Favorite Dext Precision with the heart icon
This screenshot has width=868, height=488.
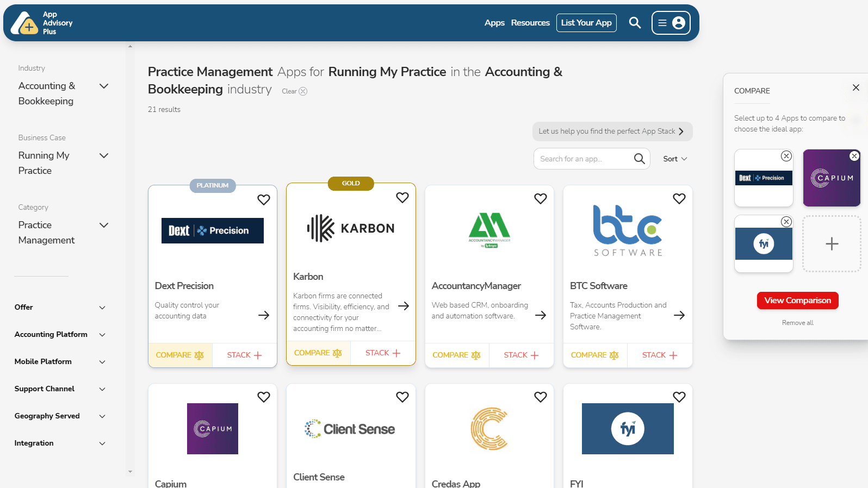(x=264, y=200)
